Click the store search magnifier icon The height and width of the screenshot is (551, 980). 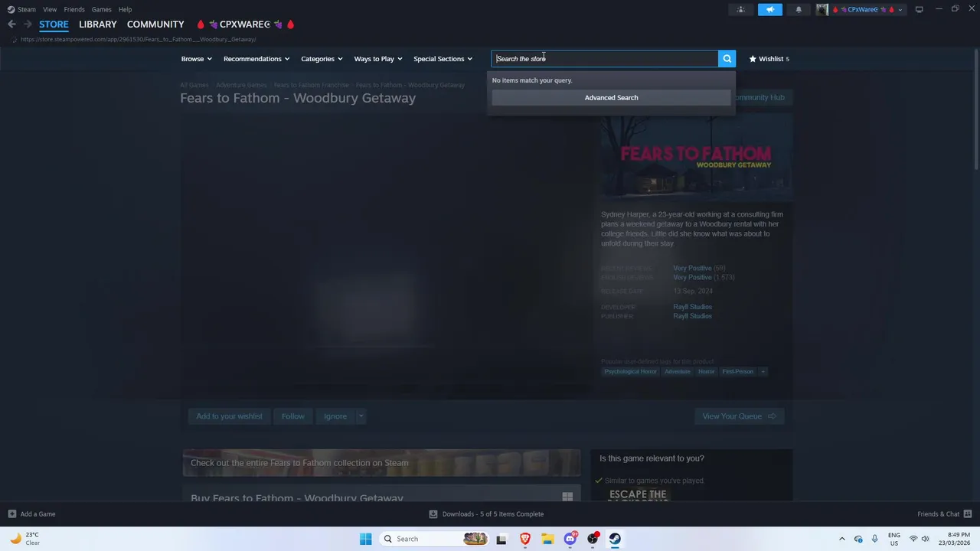727,59
